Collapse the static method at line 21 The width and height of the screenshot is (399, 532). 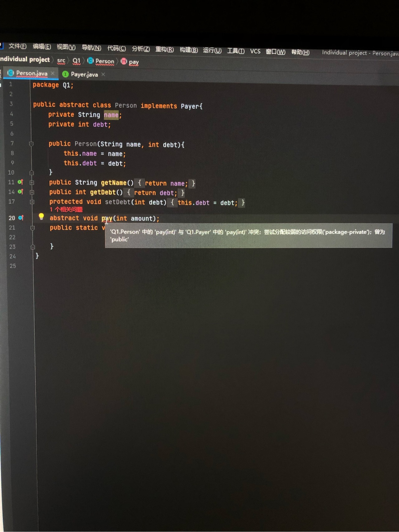click(x=32, y=228)
